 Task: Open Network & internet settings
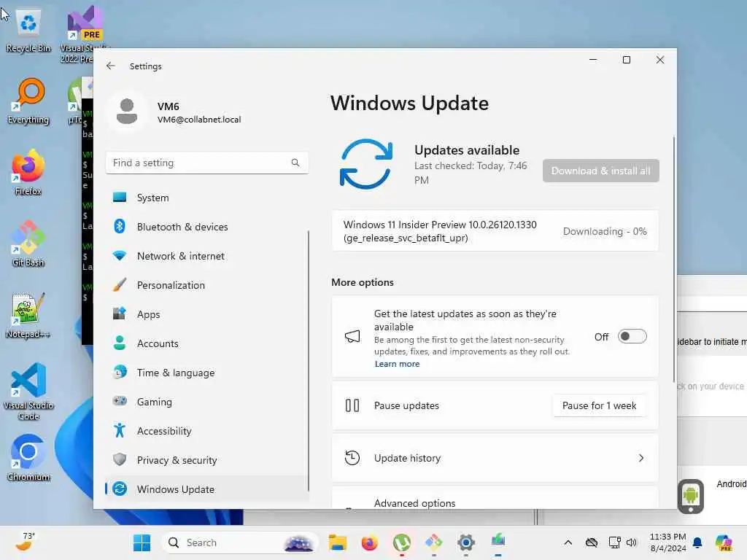pyautogui.click(x=206, y=256)
